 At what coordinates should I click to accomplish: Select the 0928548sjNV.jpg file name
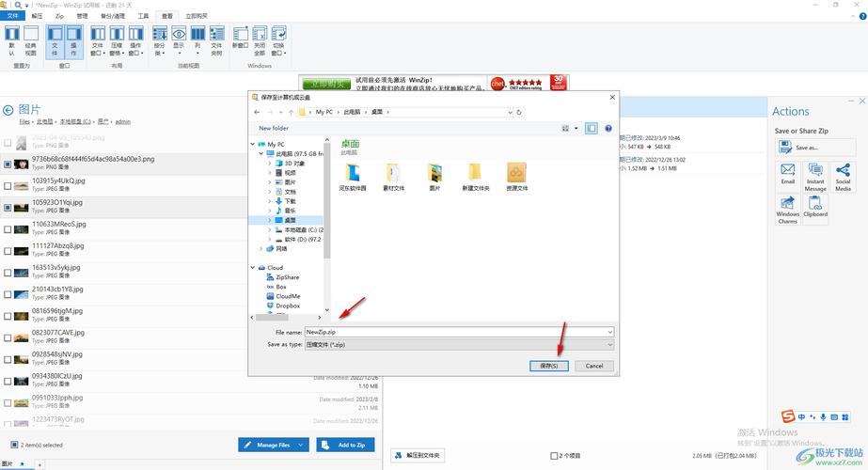57,354
